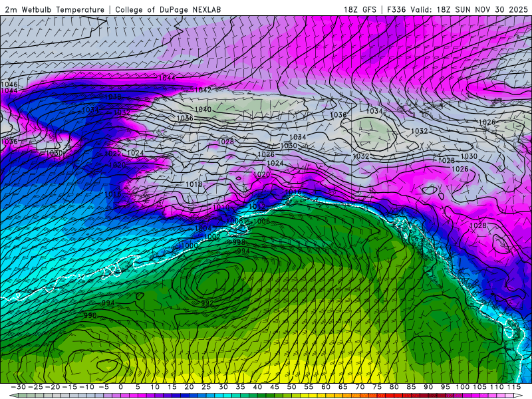Click the 0 value on the color scale
This screenshot has width=532, height=399.
121,387
